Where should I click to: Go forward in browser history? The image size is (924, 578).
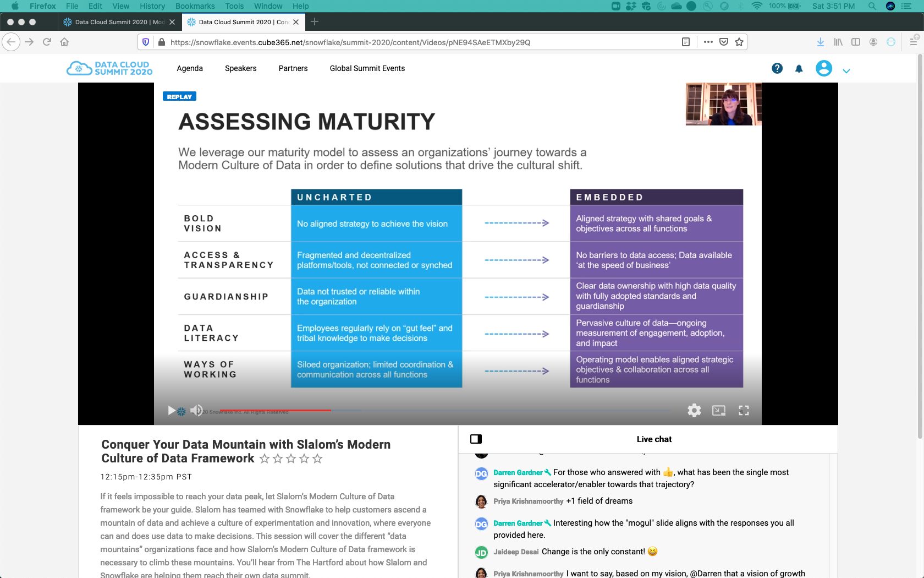tap(29, 42)
